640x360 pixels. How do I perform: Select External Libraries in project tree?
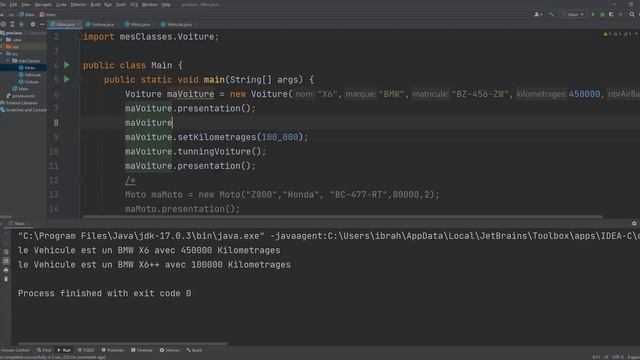click(x=20, y=103)
